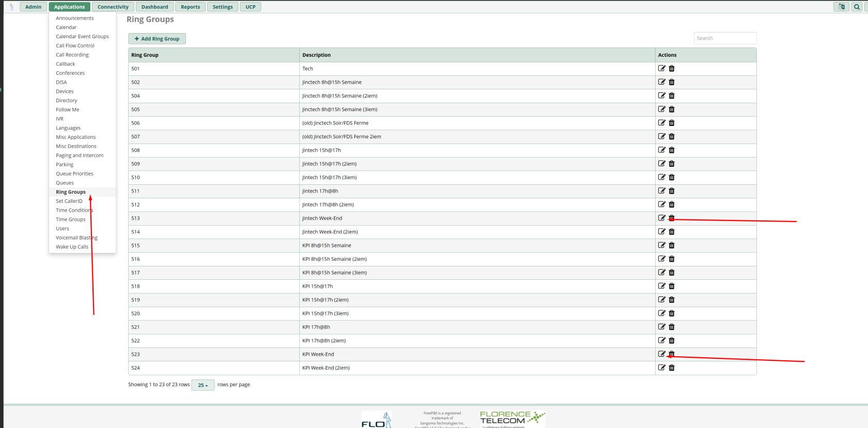This screenshot has height=428, width=868.
Task: Select Wake Up Calls menu entry
Action: coord(72,247)
